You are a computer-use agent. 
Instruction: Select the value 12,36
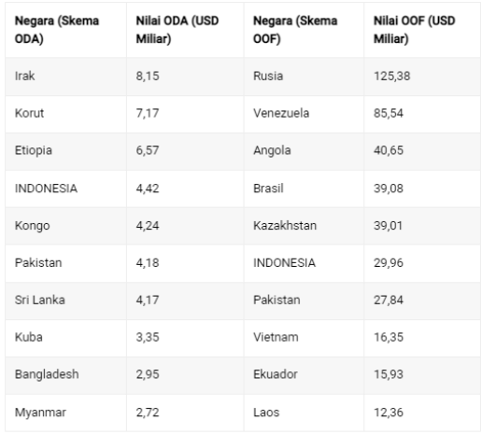tap(389, 413)
